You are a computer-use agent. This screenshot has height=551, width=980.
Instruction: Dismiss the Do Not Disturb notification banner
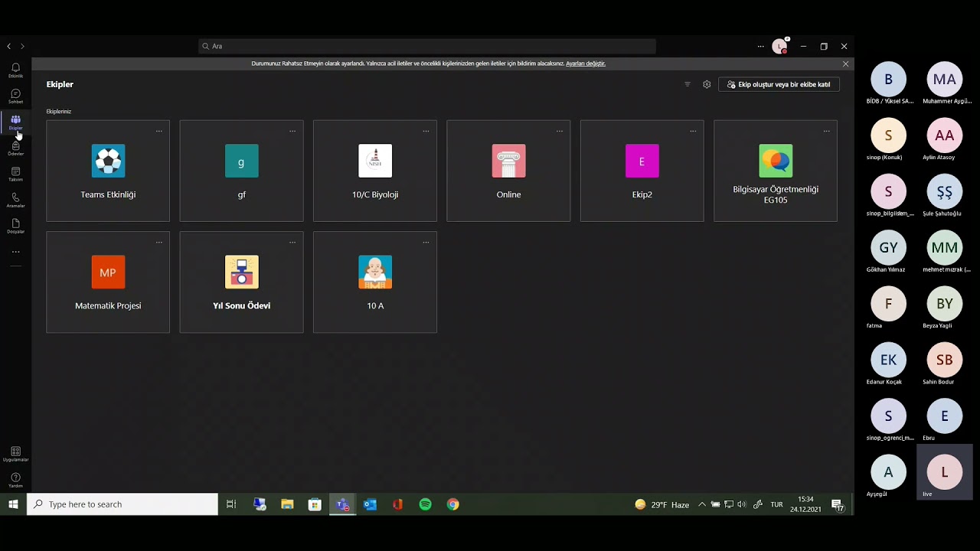pos(845,64)
